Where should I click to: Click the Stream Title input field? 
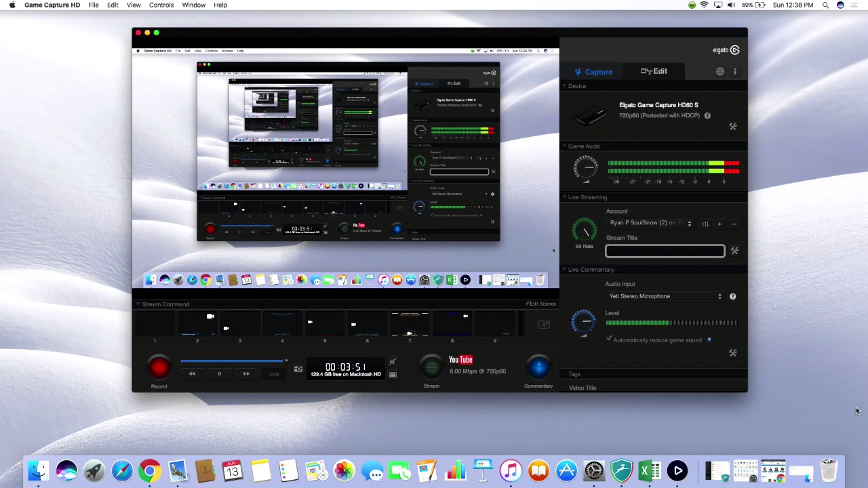point(665,251)
